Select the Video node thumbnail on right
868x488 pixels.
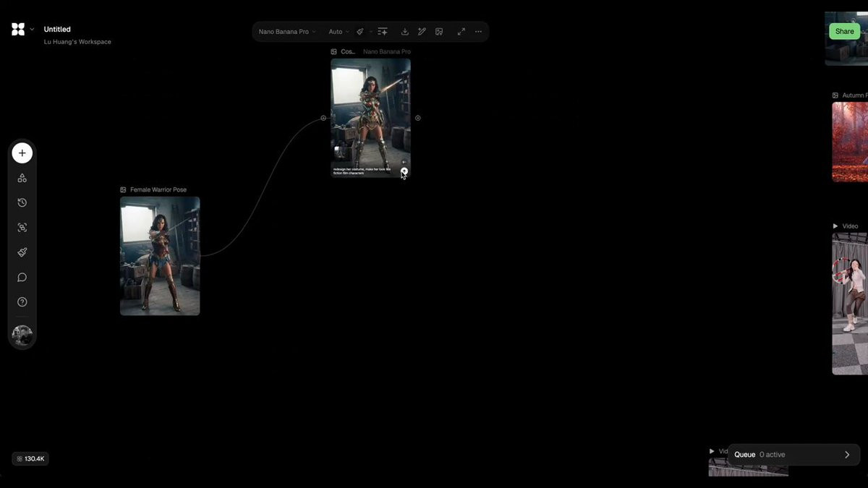[x=850, y=304]
